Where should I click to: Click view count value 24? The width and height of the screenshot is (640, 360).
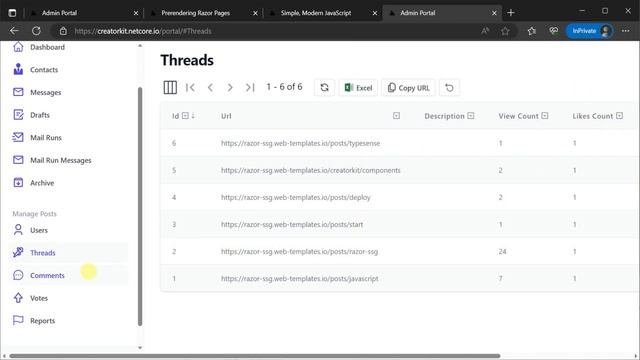point(502,251)
